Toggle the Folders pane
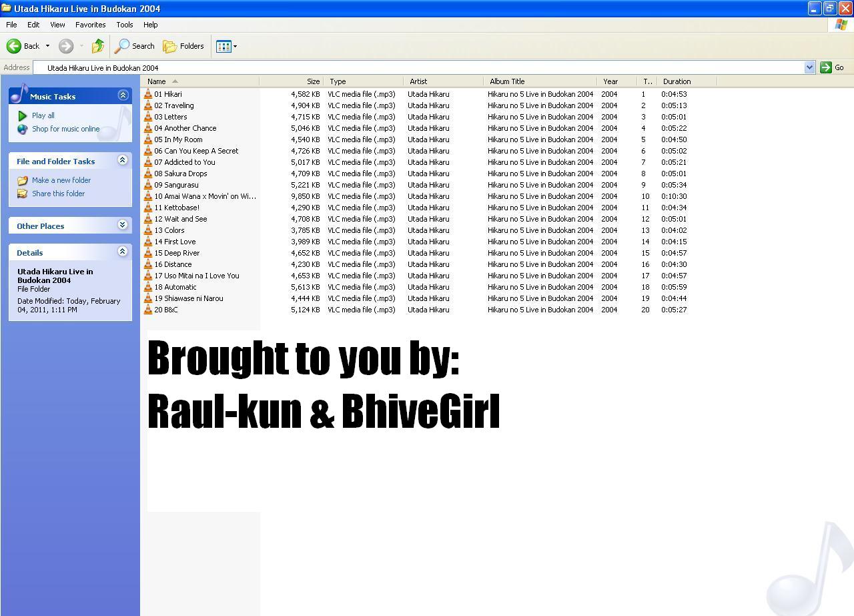The width and height of the screenshot is (854, 616). 183,46
